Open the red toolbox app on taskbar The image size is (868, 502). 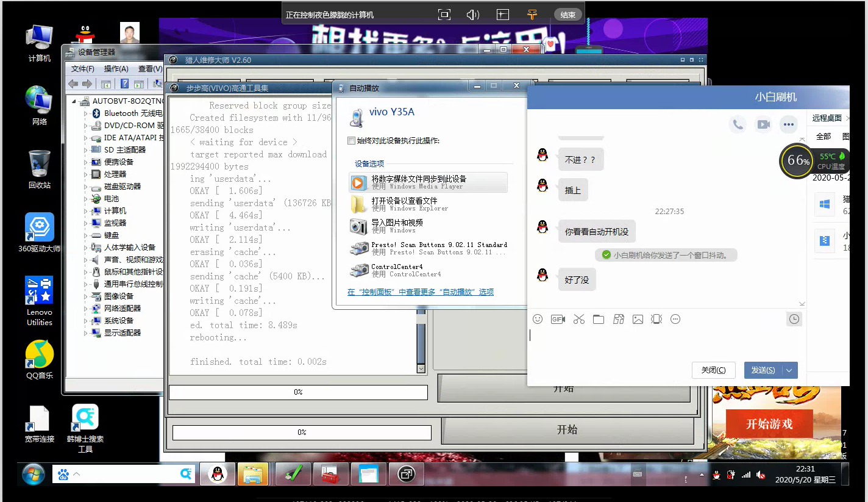tap(330, 474)
